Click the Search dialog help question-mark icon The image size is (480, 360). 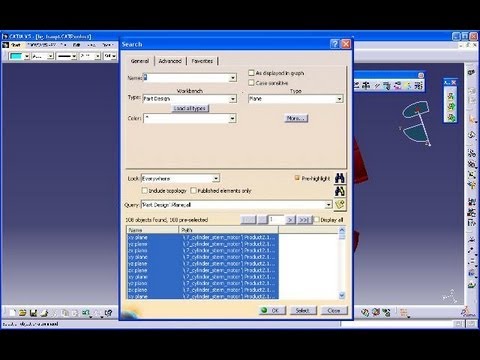(x=335, y=44)
